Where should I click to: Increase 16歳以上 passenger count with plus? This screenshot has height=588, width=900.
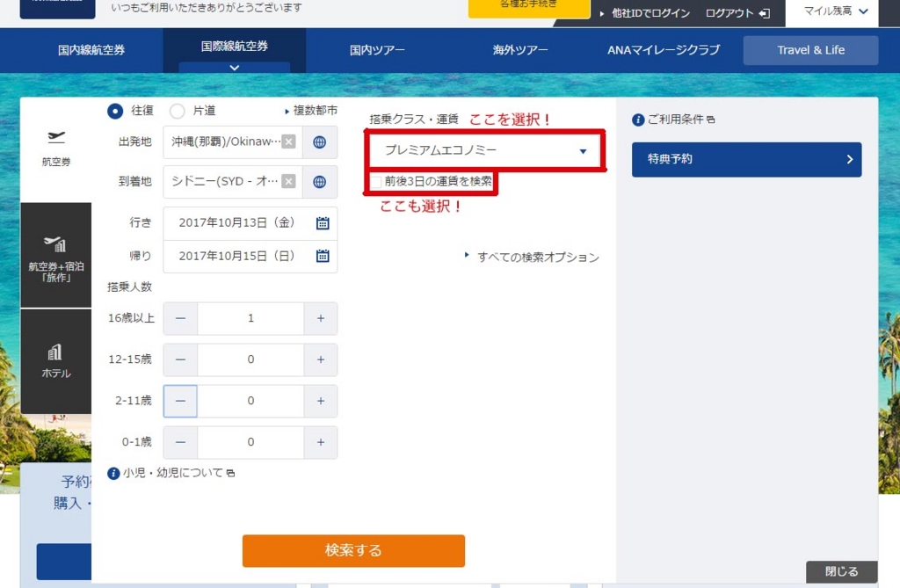(323, 318)
